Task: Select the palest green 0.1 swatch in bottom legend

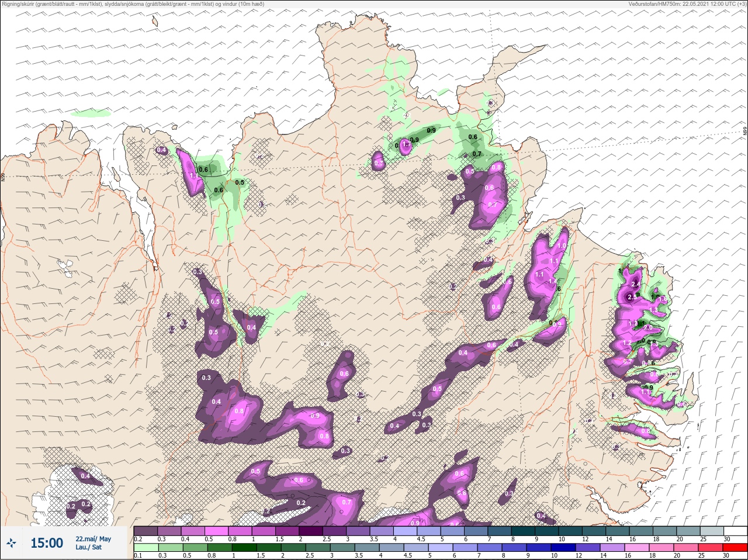Action: point(146,548)
